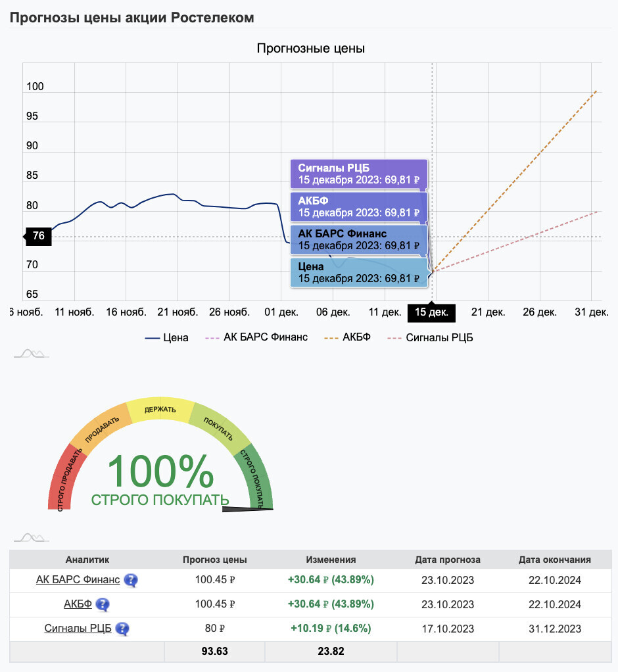Click the average change 23.82 cell

point(331,652)
